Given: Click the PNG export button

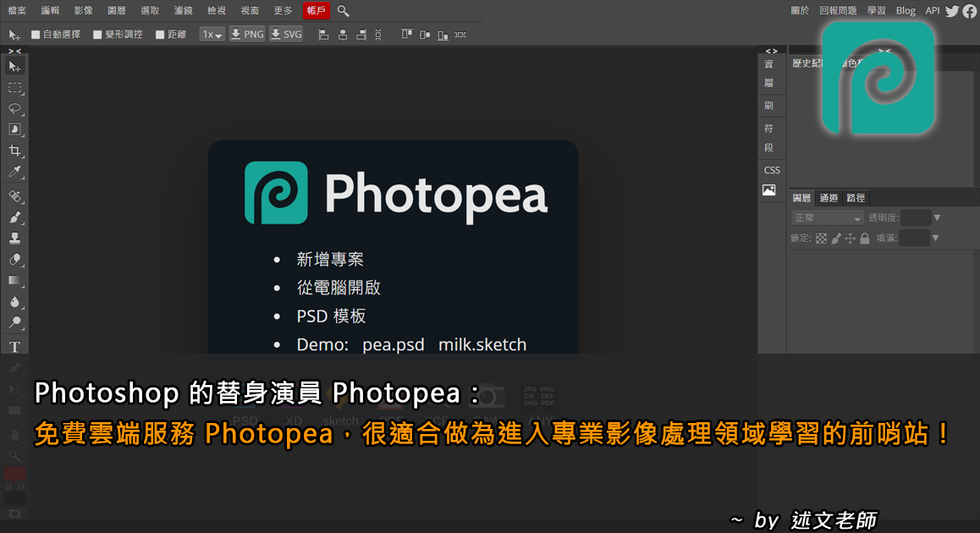Looking at the screenshot, I should click(247, 35).
